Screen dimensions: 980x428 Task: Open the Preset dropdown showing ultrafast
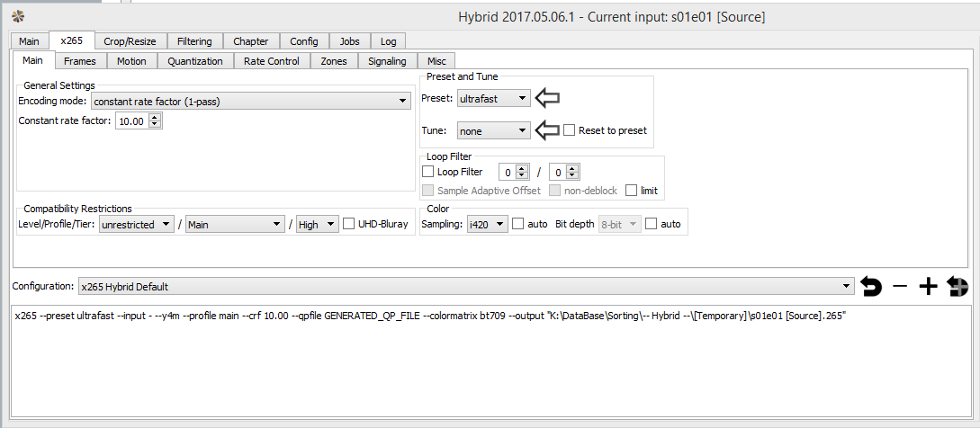[x=494, y=98]
